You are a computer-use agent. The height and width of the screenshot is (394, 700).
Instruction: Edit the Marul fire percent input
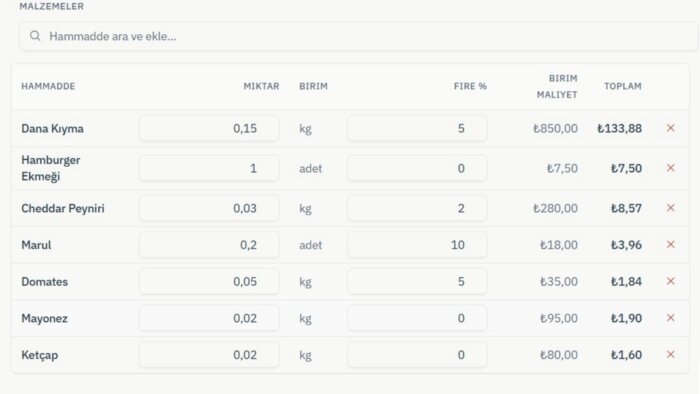point(417,245)
